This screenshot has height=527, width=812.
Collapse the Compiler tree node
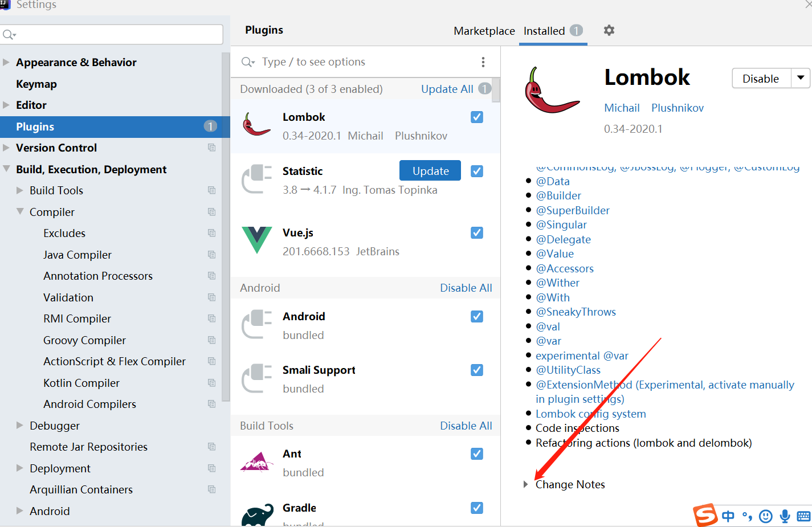20,212
